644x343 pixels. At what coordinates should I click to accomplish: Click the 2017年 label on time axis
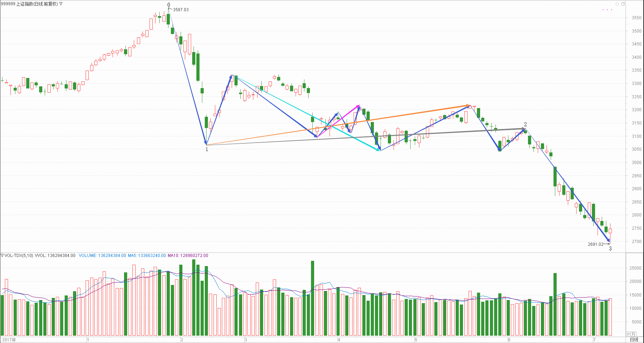tap(9, 340)
